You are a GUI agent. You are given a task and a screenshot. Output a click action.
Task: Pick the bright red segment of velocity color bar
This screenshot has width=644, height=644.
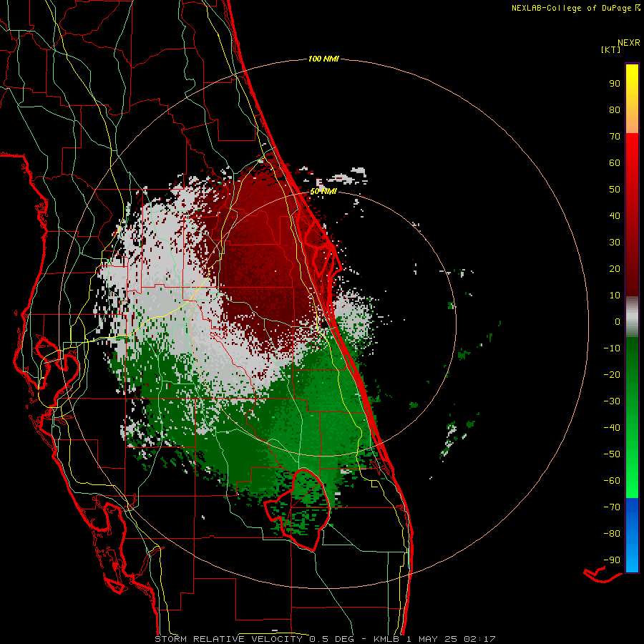(632, 165)
